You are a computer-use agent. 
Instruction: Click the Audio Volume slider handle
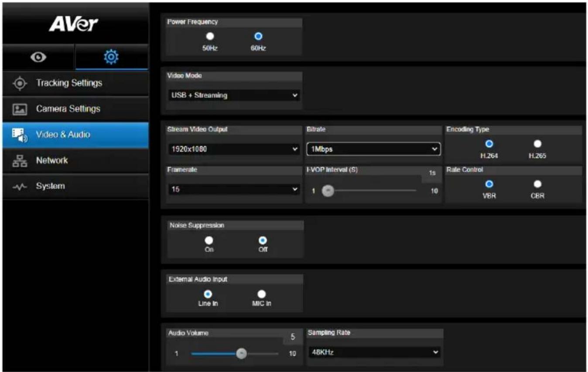(x=241, y=354)
